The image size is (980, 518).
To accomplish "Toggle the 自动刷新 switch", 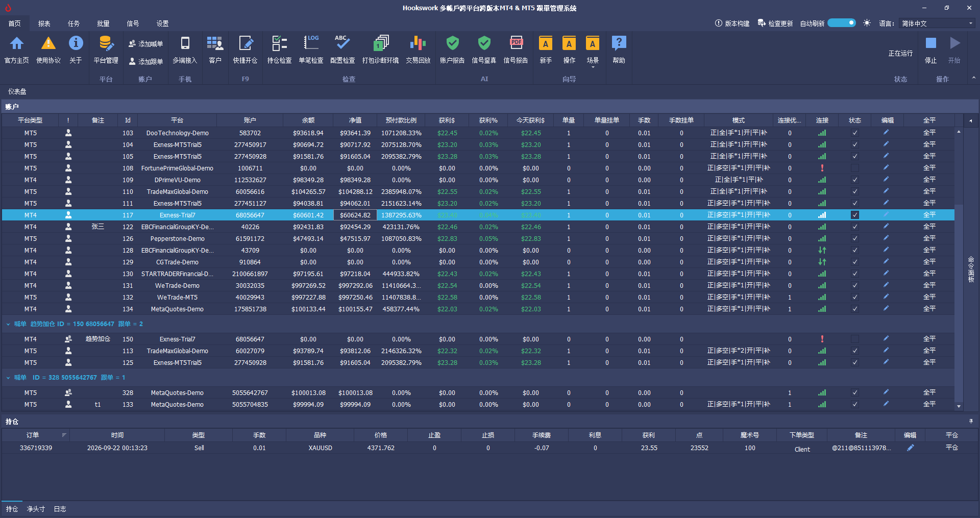I will coord(842,23).
